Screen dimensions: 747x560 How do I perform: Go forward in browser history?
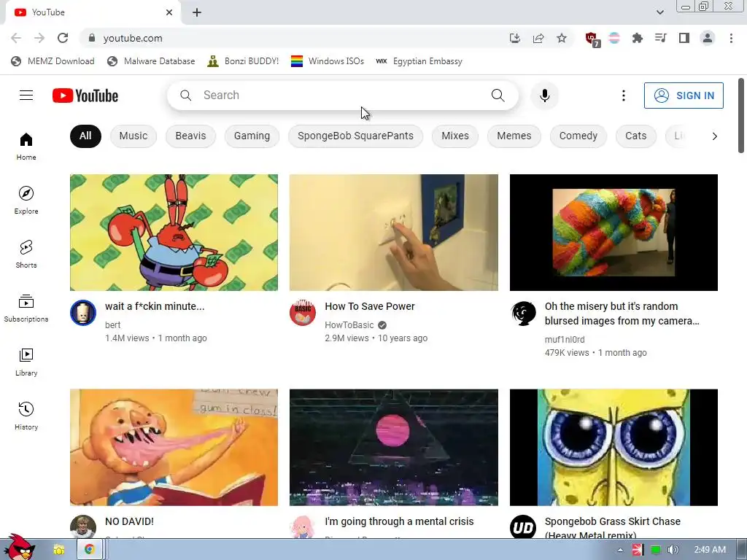pyautogui.click(x=39, y=38)
